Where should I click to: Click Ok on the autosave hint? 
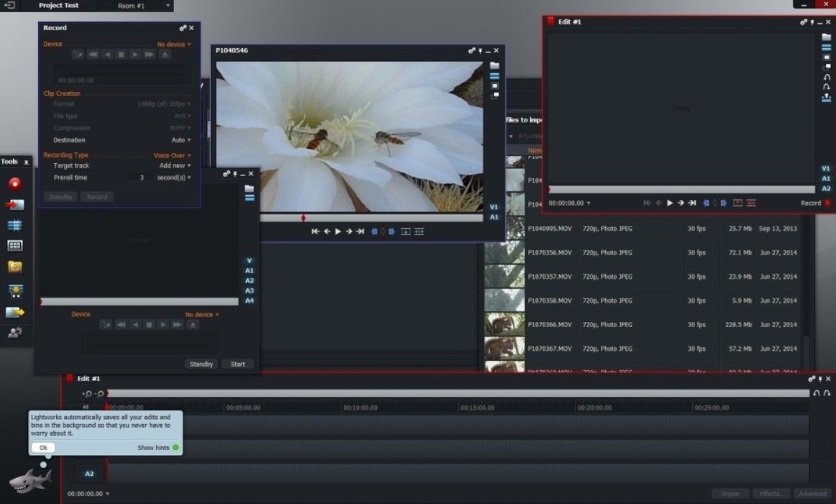tap(43, 447)
